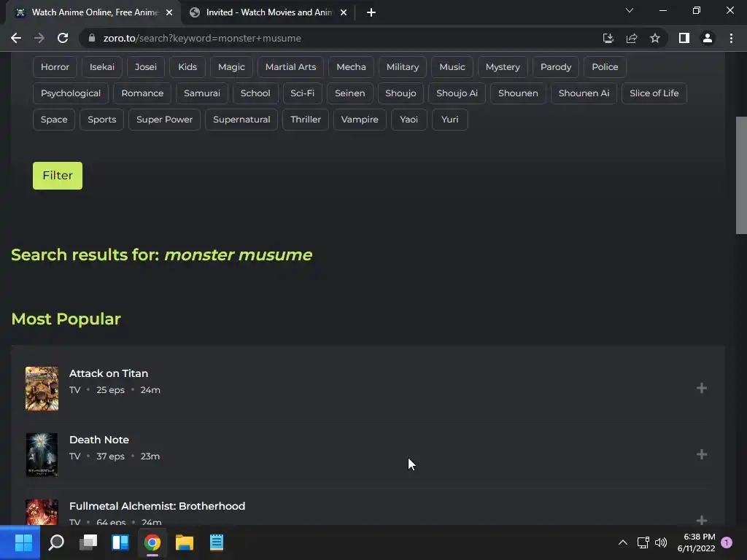Select the Super Power genre tag
747x560 pixels.
[164, 120]
